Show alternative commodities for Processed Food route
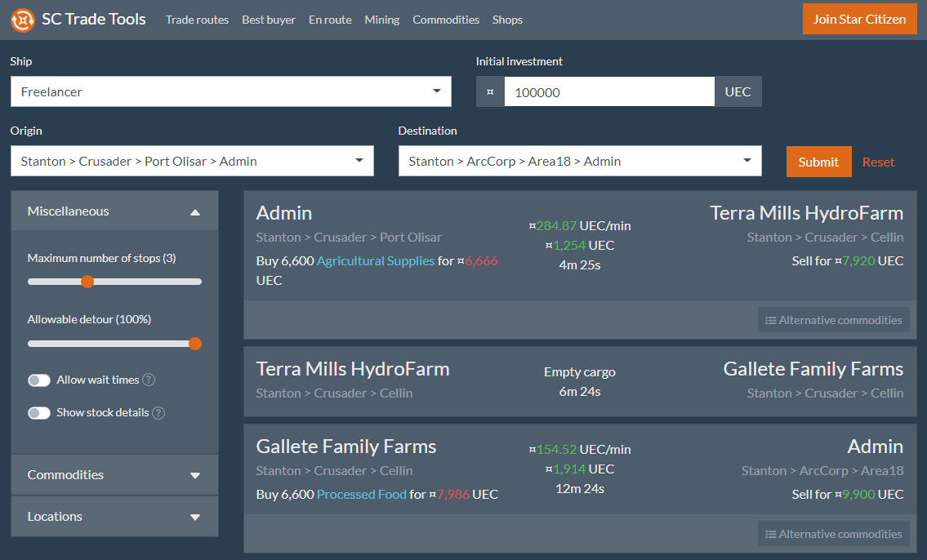Screen dimensions: 927x560 pos(834,534)
